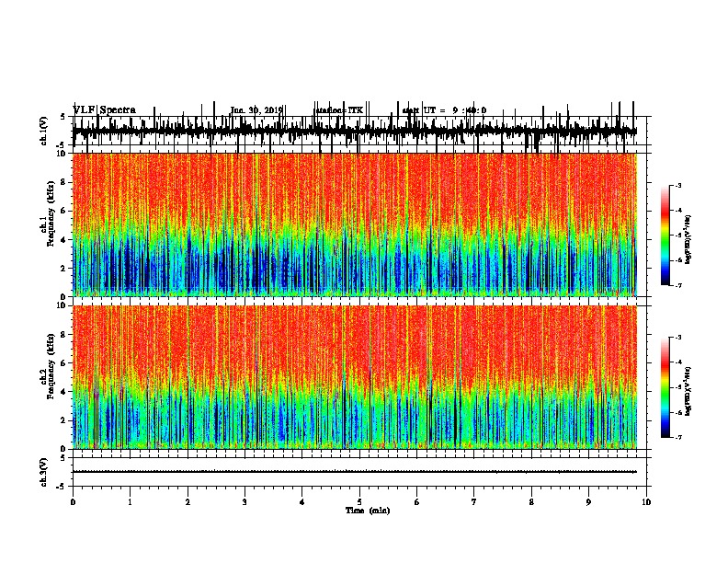Click the '4' kHz tick on ch.2 spectrogram
728x563 pixels.
click(x=64, y=392)
